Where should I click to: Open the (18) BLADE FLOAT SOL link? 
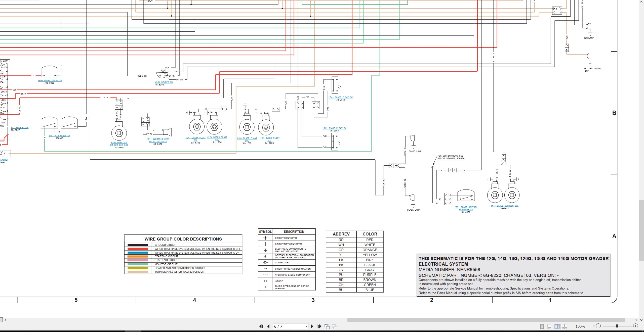[247, 139]
